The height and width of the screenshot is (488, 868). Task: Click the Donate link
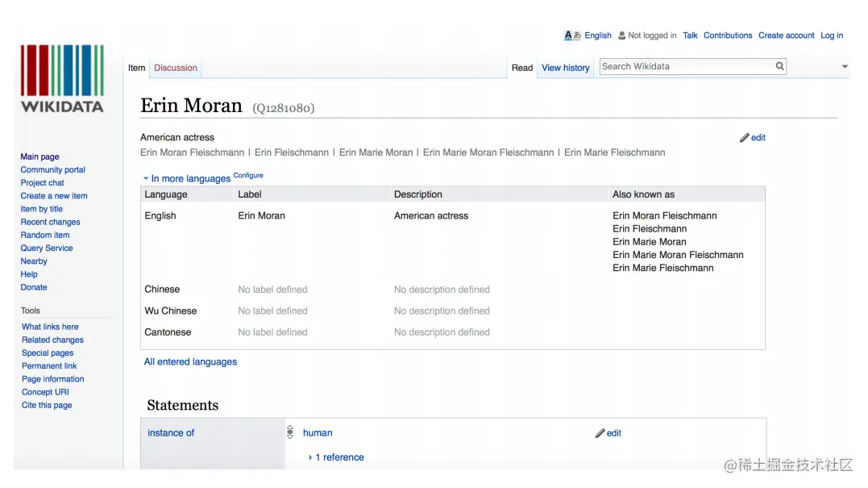34,287
